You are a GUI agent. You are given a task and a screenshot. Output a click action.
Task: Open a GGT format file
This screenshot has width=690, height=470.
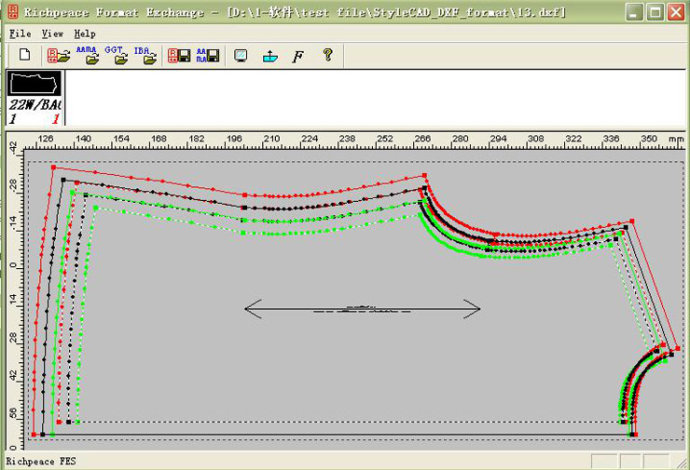pyautogui.click(x=118, y=56)
